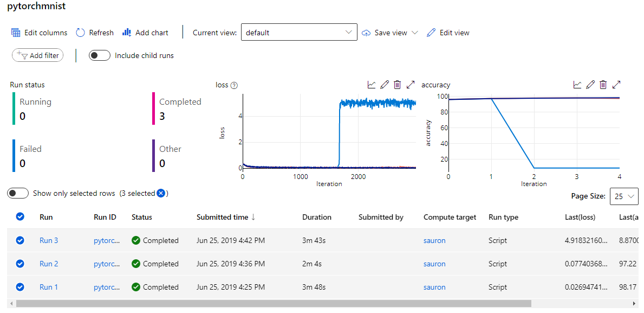This screenshot has width=644, height=313.
Task: Click the Duration column header
Action: [x=317, y=217]
